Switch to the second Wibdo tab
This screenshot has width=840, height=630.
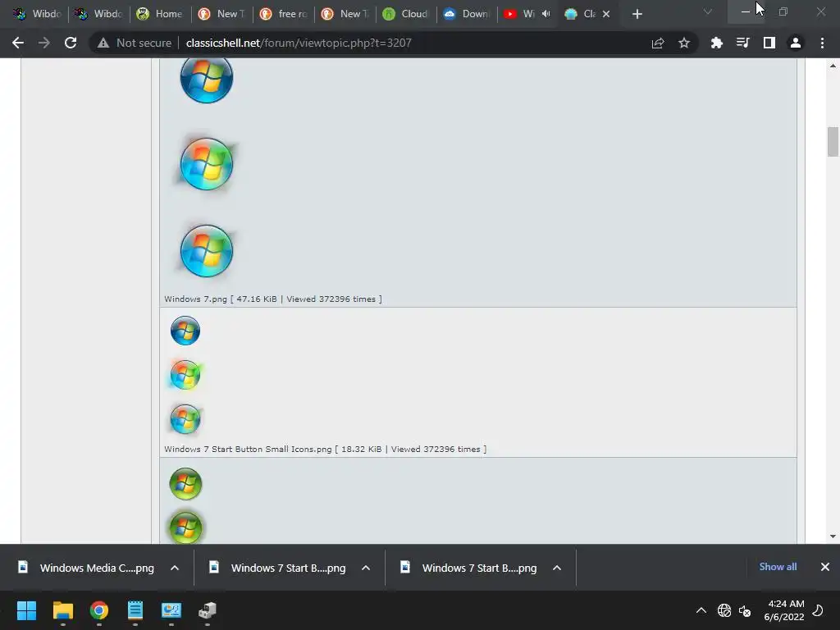coord(99,14)
